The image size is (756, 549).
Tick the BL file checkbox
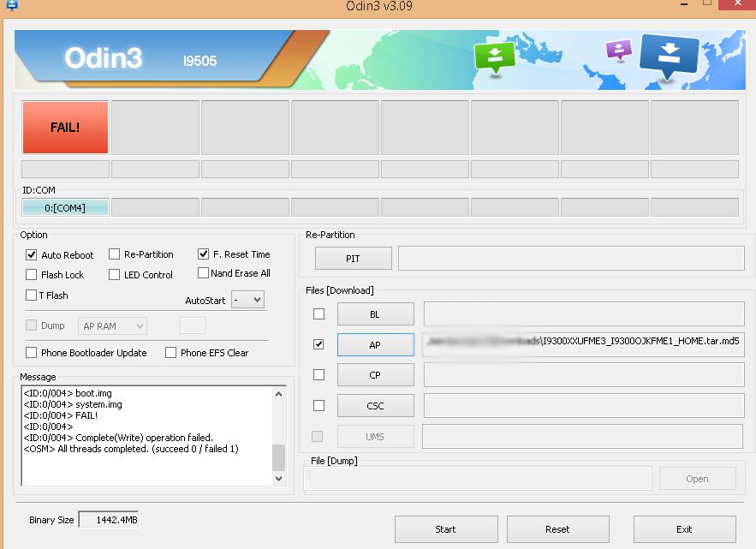pos(318,314)
